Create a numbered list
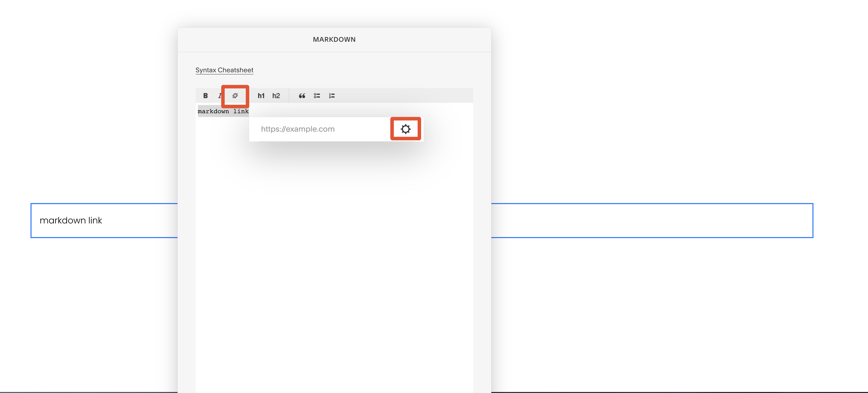 coord(331,96)
